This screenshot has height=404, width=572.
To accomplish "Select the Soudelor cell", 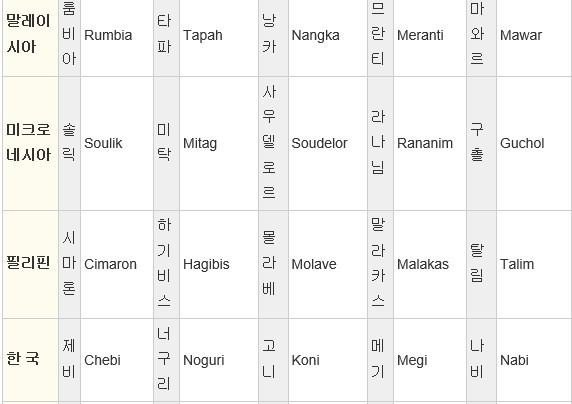I will pos(328,143).
